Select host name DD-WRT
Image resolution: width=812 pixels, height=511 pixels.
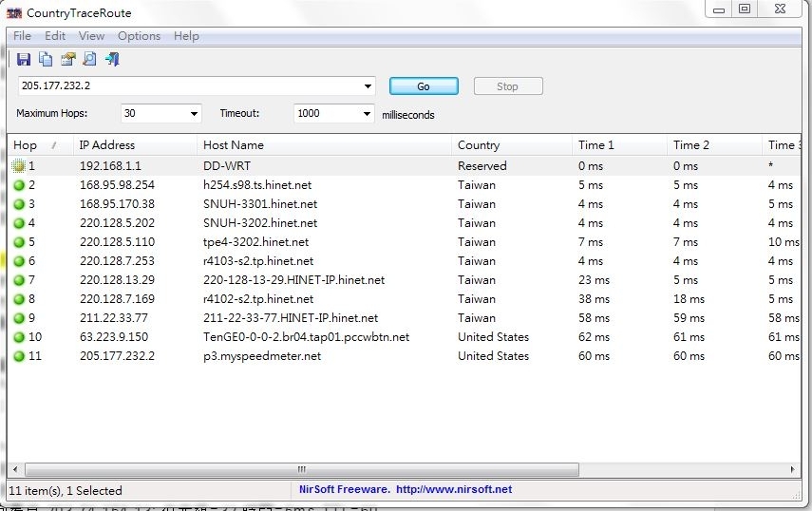(x=227, y=166)
